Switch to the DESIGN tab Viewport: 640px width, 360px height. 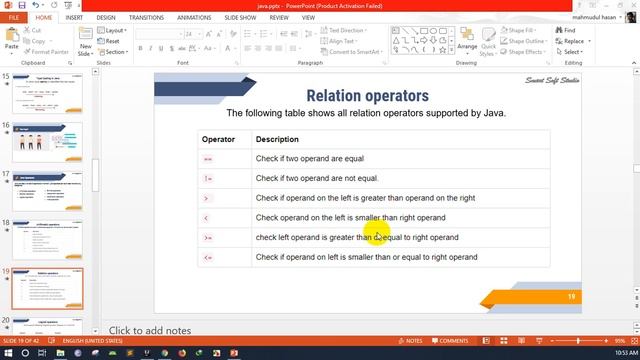pyautogui.click(x=106, y=18)
